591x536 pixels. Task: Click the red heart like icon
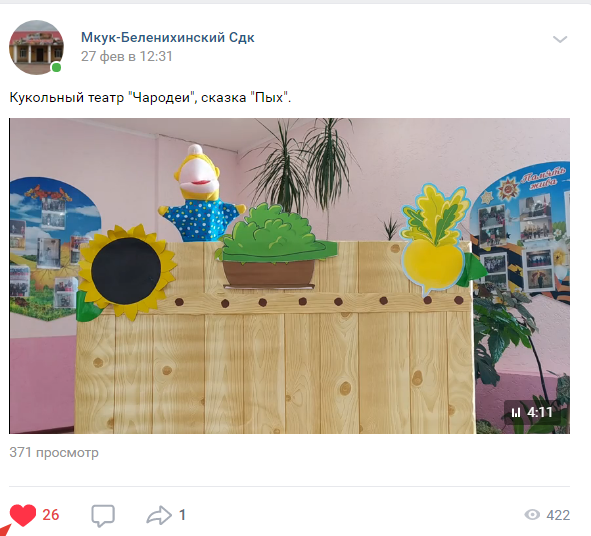[23, 515]
